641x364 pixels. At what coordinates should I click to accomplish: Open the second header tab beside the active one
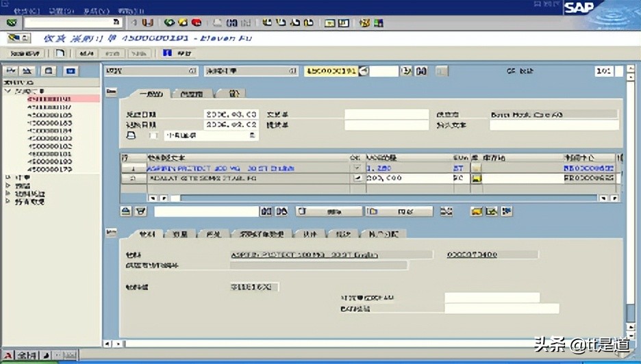point(191,94)
